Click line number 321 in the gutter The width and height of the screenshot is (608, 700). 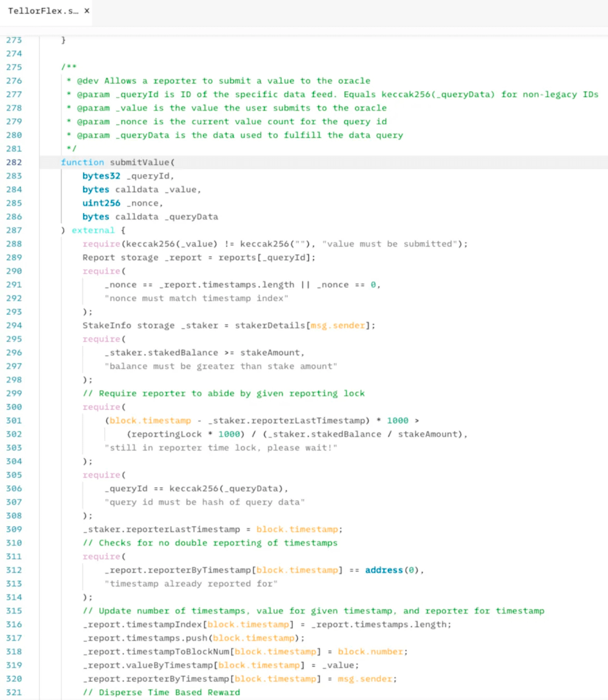14,692
